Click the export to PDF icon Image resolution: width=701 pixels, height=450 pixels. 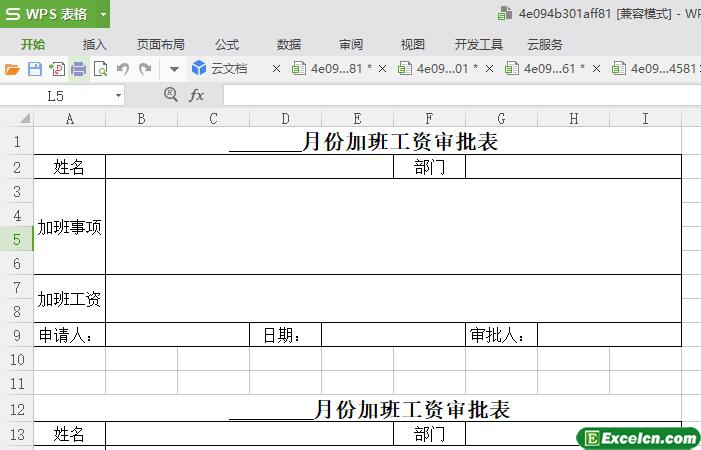coord(57,69)
